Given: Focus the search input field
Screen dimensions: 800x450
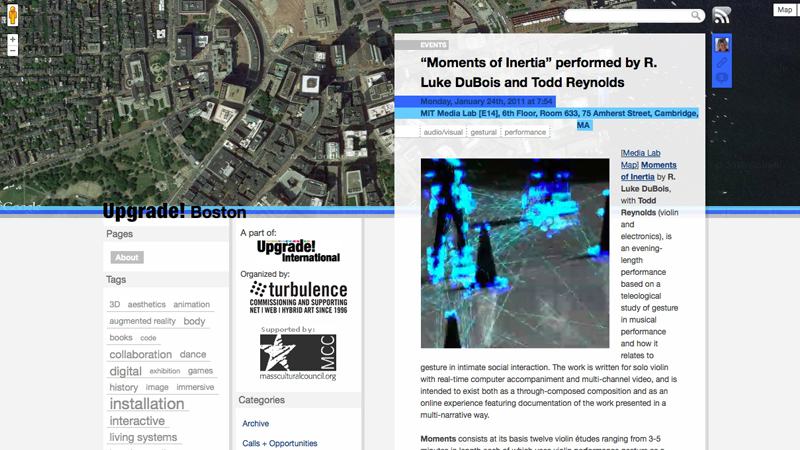Looking at the screenshot, I should pos(629,16).
